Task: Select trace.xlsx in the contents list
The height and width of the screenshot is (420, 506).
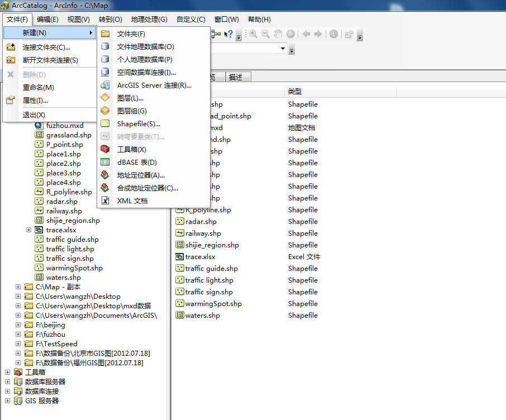Action: point(200,257)
